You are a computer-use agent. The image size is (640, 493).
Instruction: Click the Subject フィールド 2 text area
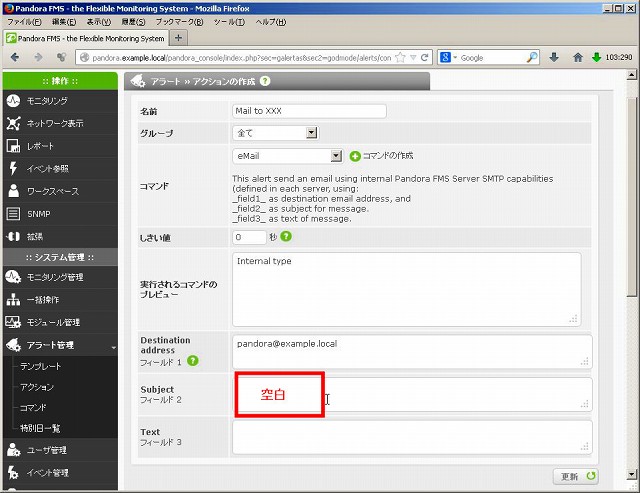[x=412, y=395]
